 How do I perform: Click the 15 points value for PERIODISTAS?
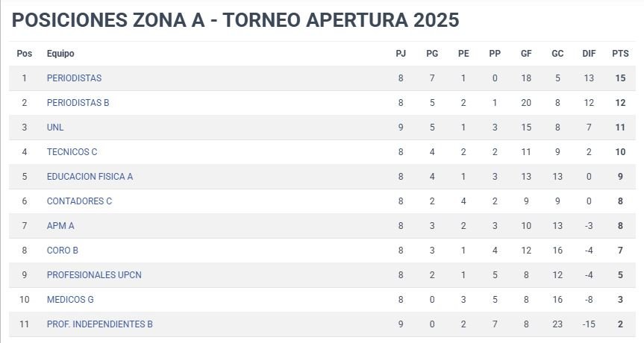[x=620, y=78]
